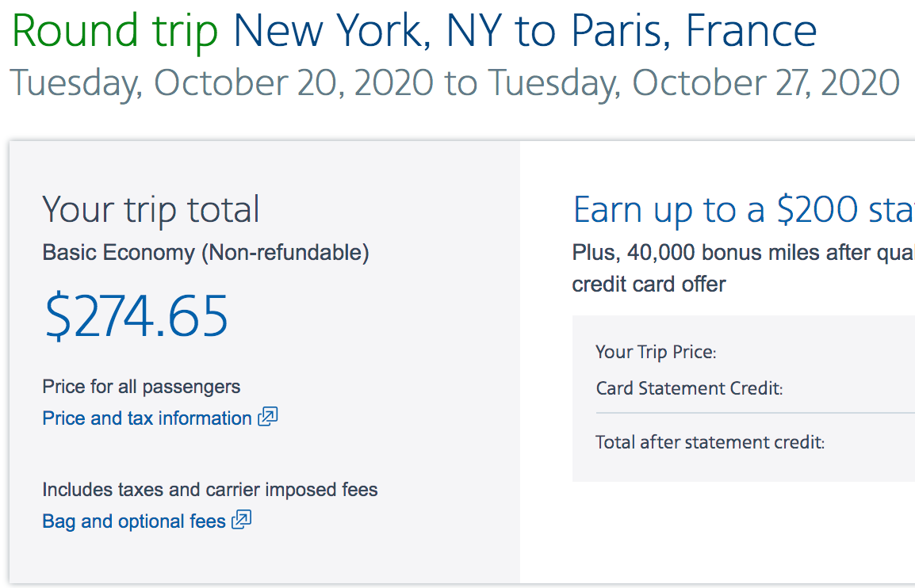Screen dimensions: 915x588
Task: Open the Price and tax information link
Action: 147,418
